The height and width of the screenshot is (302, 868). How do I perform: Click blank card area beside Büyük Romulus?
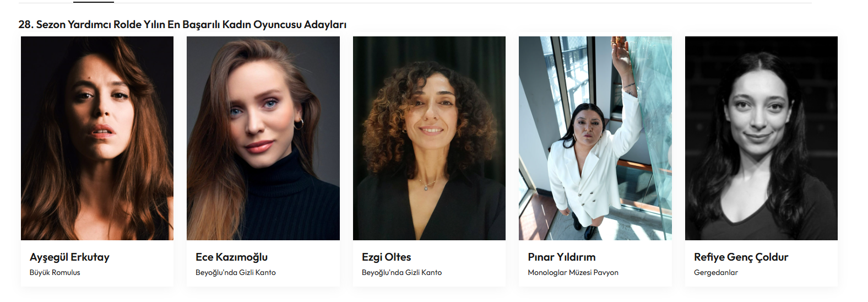[x=127, y=273]
